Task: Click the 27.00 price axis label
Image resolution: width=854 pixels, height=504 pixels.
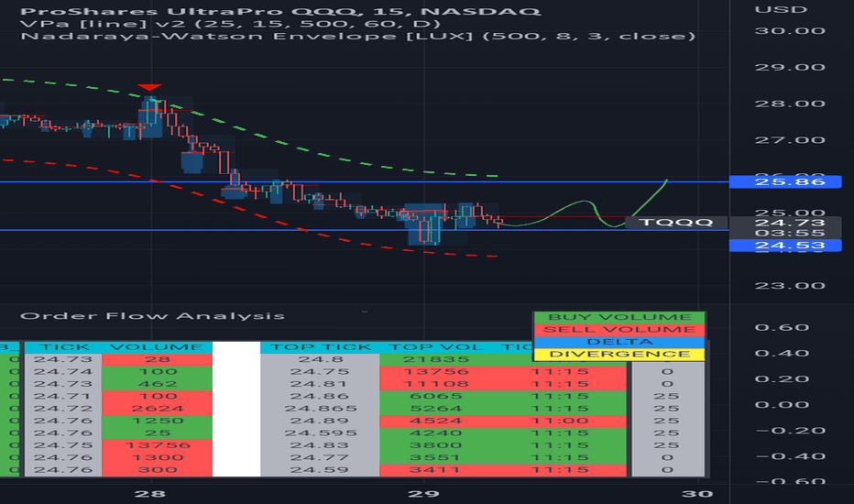Action: coord(790,140)
